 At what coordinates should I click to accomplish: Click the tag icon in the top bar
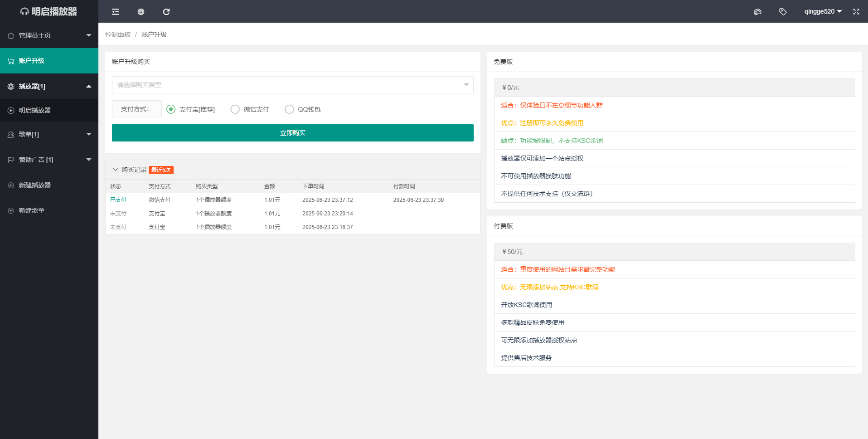pyautogui.click(x=783, y=11)
